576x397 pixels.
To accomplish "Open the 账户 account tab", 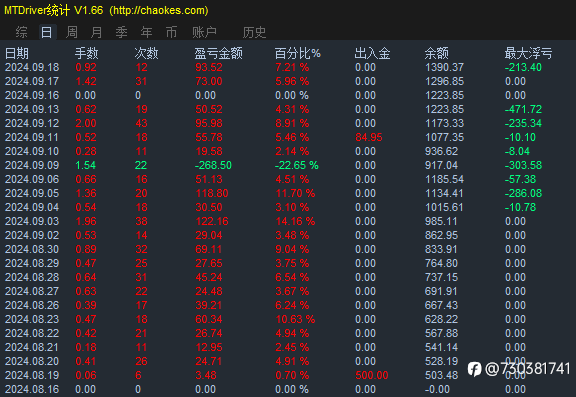I will pyautogui.click(x=204, y=32).
